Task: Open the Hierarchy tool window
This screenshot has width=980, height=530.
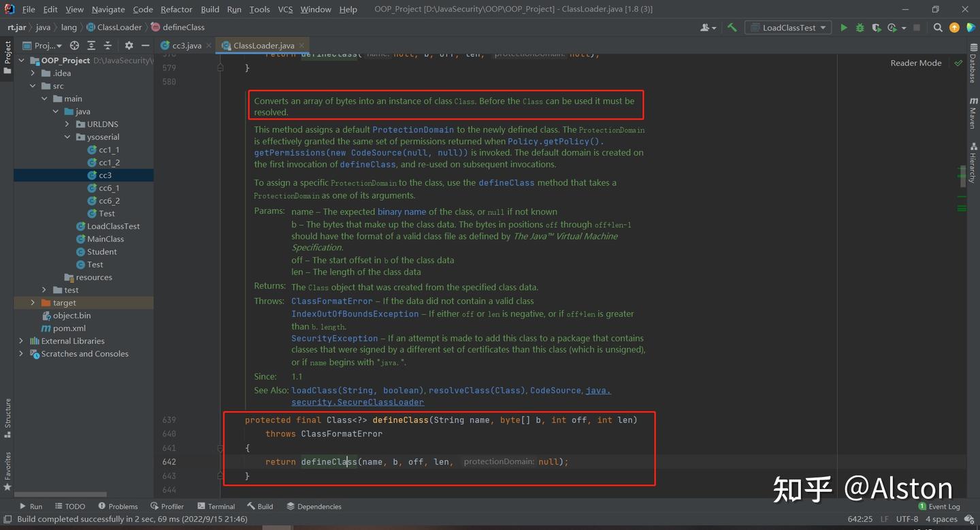Action: coord(973,164)
